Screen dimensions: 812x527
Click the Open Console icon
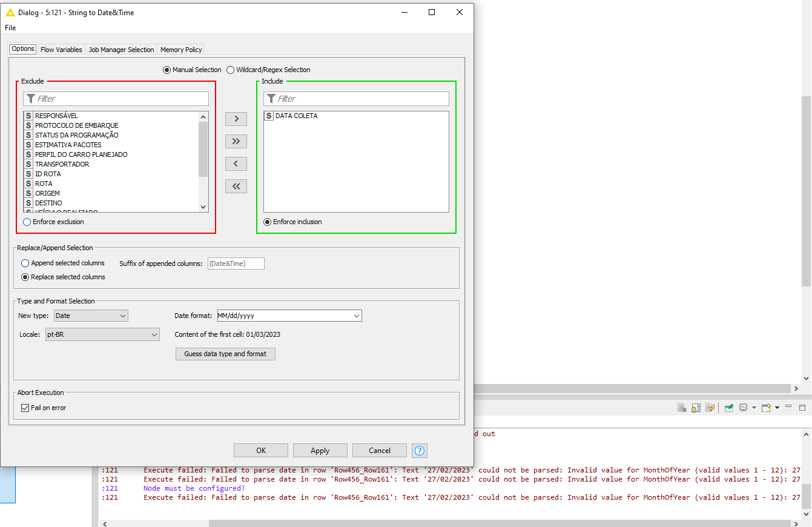[x=766, y=408]
